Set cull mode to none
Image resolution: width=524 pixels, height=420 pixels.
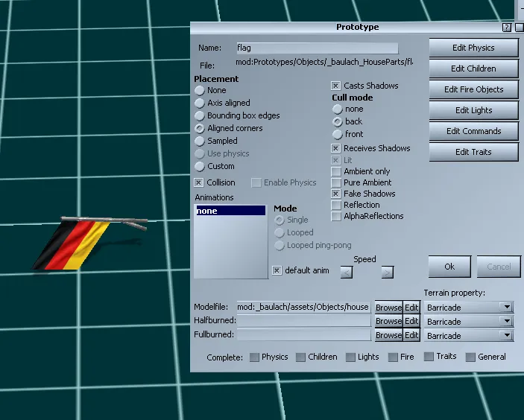[337, 109]
